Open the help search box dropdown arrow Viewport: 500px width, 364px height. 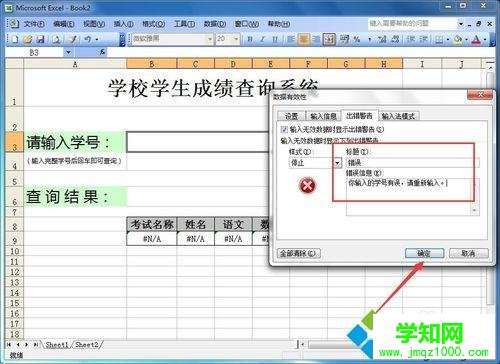461,24
